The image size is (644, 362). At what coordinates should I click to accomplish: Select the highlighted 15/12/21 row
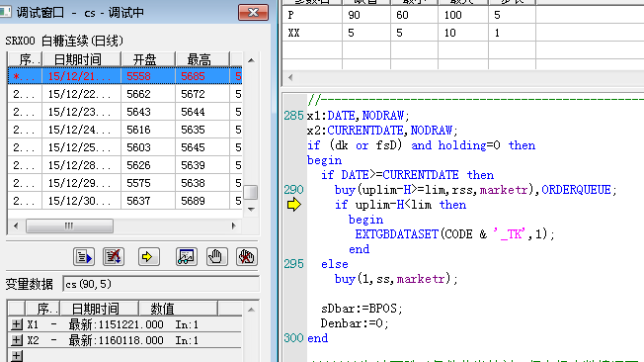[x=124, y=76]
